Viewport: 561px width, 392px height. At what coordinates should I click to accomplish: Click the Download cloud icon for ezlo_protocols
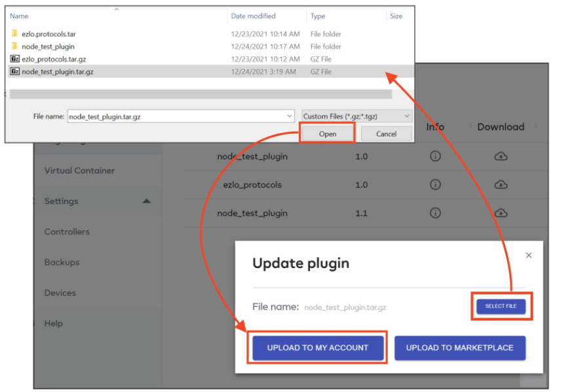click(500, 184)
